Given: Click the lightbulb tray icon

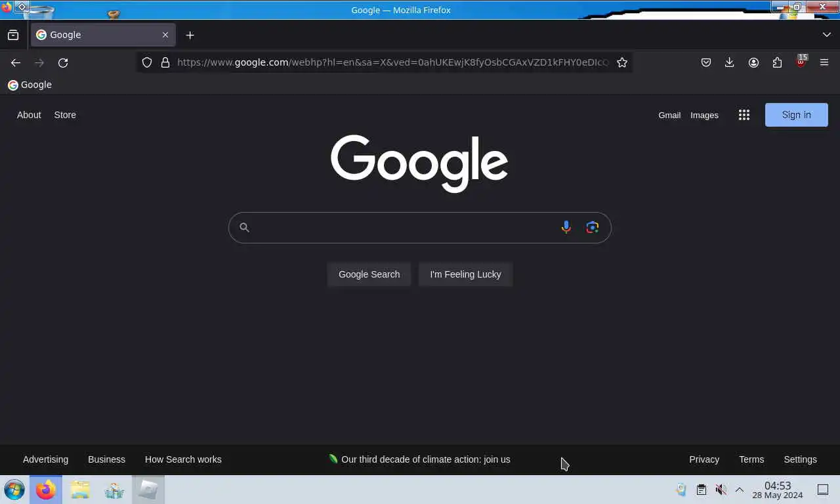Looking at the screenshot, I should (x=681, y=490).
